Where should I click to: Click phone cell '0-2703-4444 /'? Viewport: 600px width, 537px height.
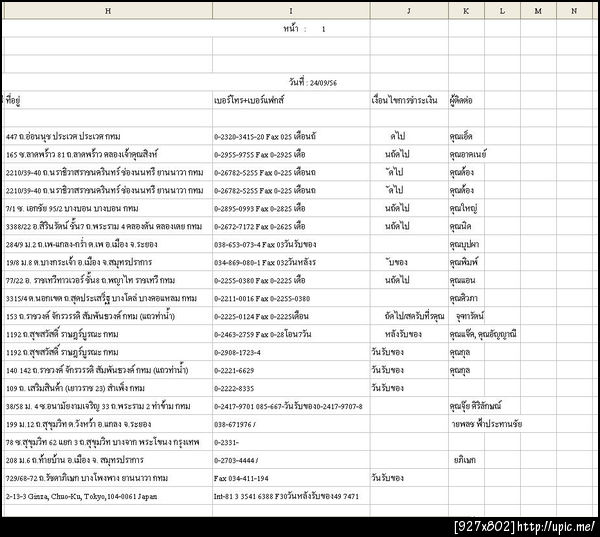pos(291,460)
